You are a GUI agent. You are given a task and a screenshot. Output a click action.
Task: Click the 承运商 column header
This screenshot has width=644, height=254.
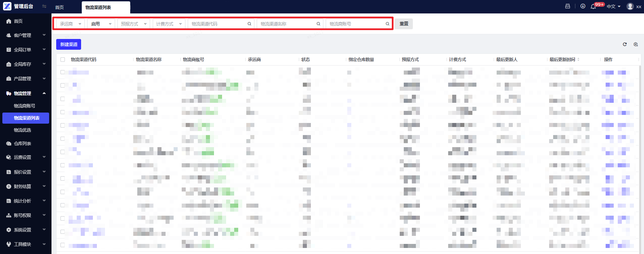coord(254,59)
